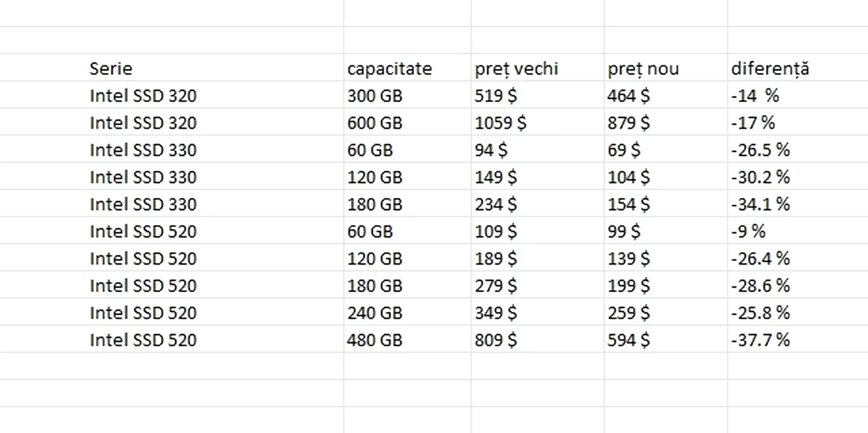Image resolution: width=868 pixels, height=433 pixels.
Task: Select the preț nou header cell
Action: (666, 67)
